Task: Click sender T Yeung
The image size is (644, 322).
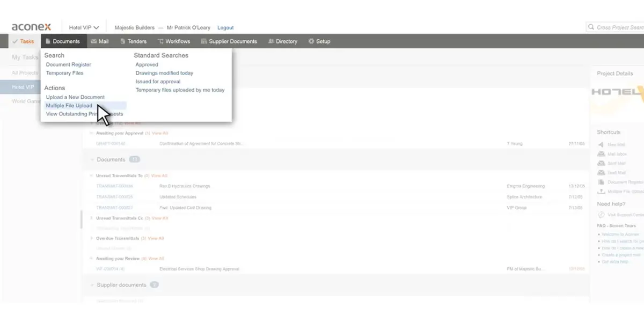Action: coord(515,144)
